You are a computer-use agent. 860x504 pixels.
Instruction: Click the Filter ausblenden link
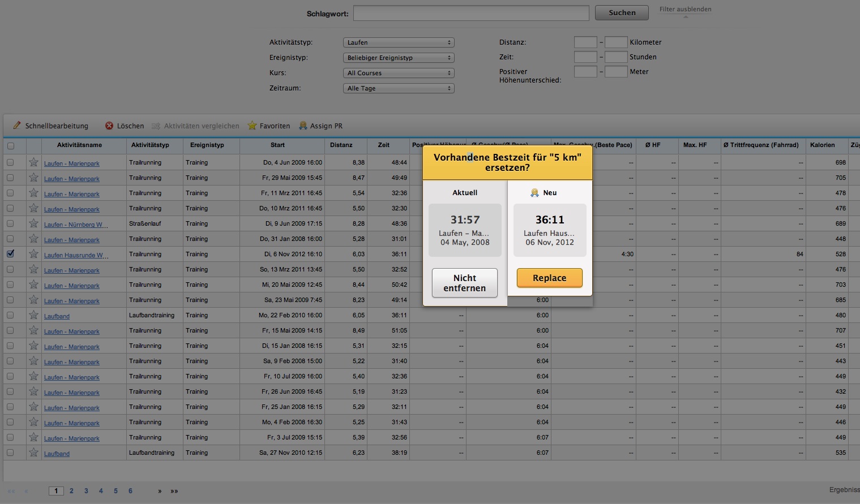pos(685,9)
